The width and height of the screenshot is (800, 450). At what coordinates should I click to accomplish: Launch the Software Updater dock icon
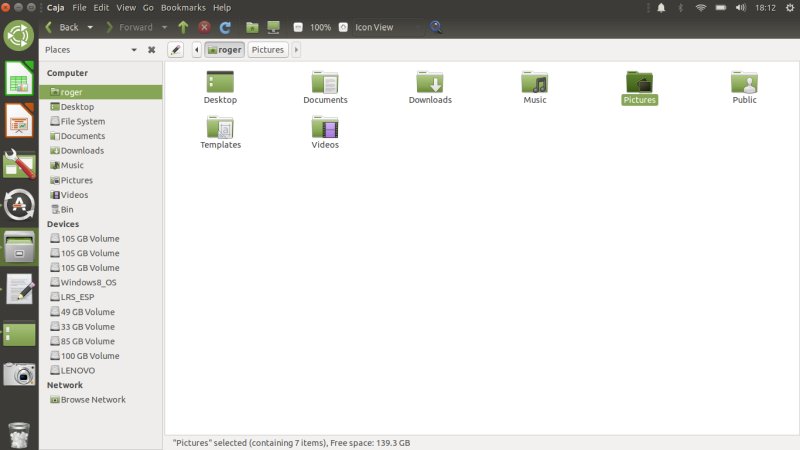[x=19, y=205]
